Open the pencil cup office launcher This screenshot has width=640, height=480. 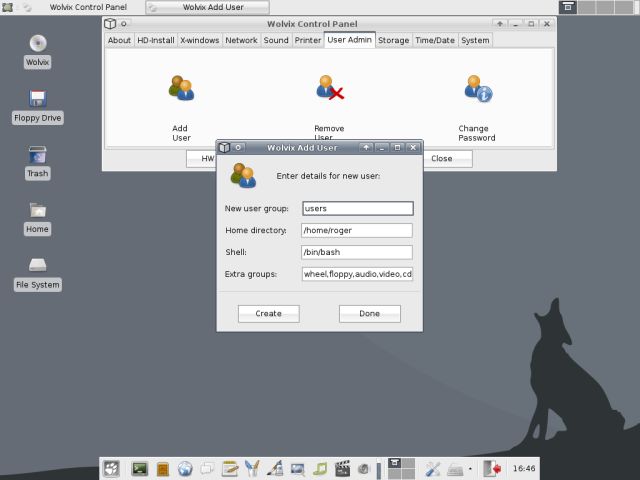point(252,469)
